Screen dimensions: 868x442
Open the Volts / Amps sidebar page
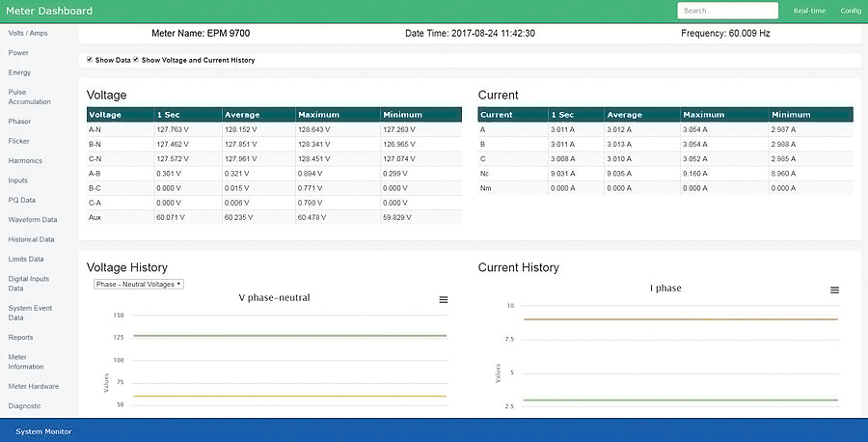click(28, 33)
